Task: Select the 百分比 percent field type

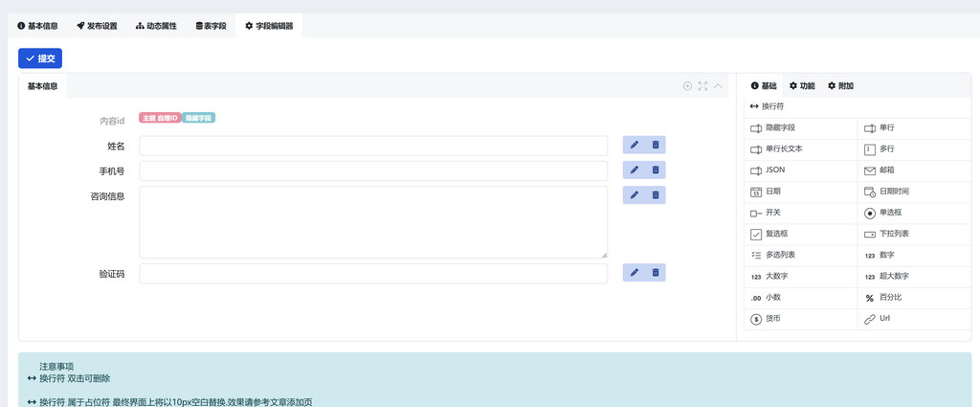Action: pyautogui.click(x=889, y=297)
